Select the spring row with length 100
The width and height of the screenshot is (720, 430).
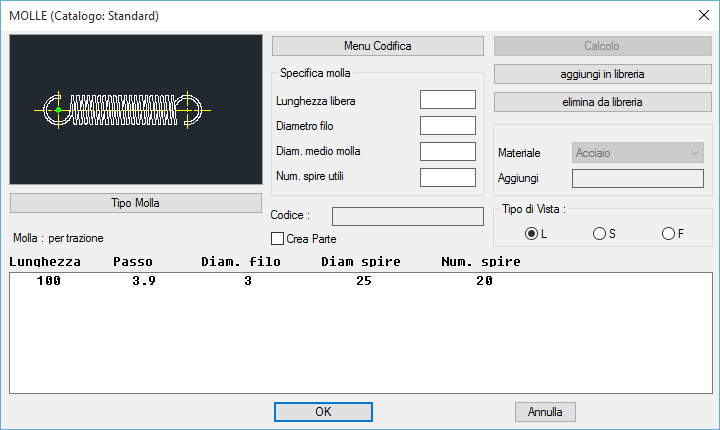click(x=360, y=281)
